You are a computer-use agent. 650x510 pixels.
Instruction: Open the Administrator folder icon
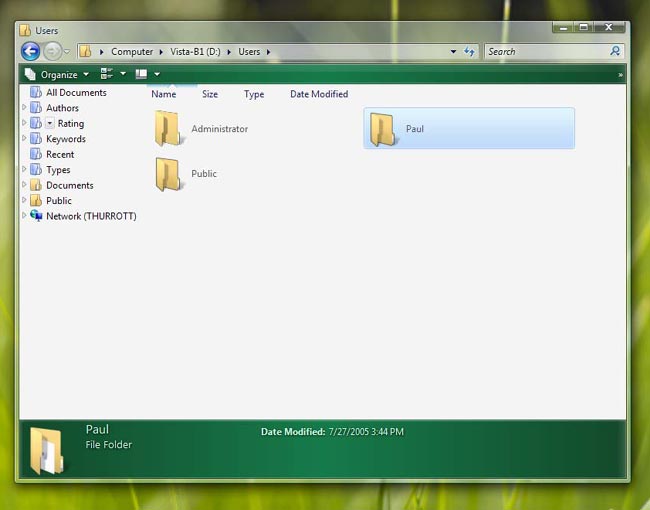pyautogui.click(x=167, y=129)
